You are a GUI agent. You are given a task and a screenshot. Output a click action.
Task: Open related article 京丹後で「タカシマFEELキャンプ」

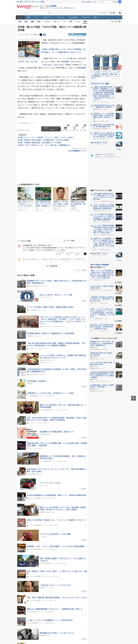[x=44, y=145]
